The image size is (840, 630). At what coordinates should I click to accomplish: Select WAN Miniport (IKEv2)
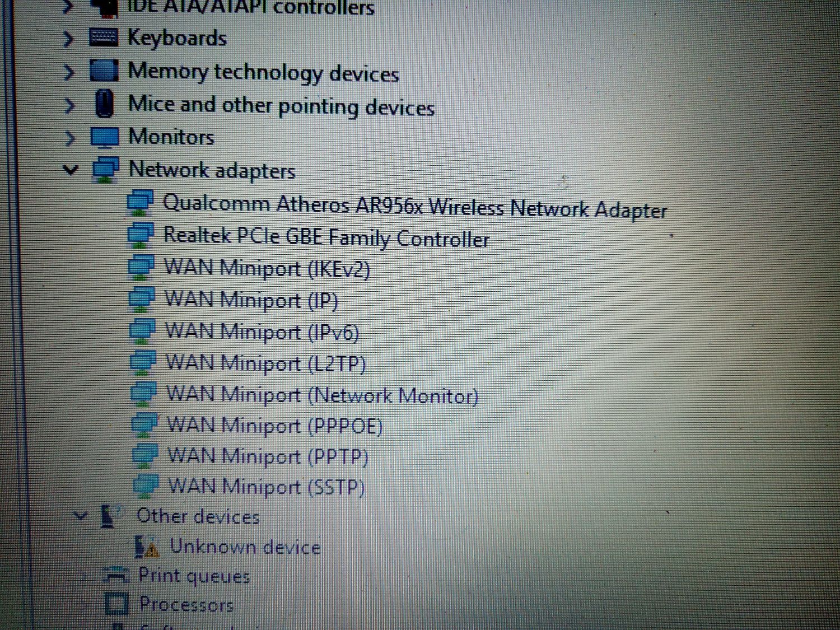267,268
